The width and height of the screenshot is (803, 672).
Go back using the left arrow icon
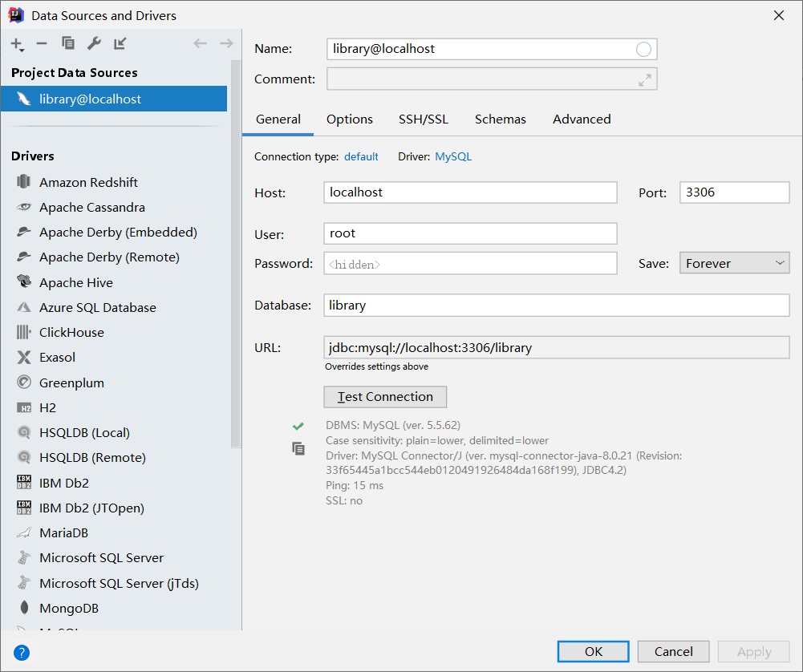(x=200, y=43)
